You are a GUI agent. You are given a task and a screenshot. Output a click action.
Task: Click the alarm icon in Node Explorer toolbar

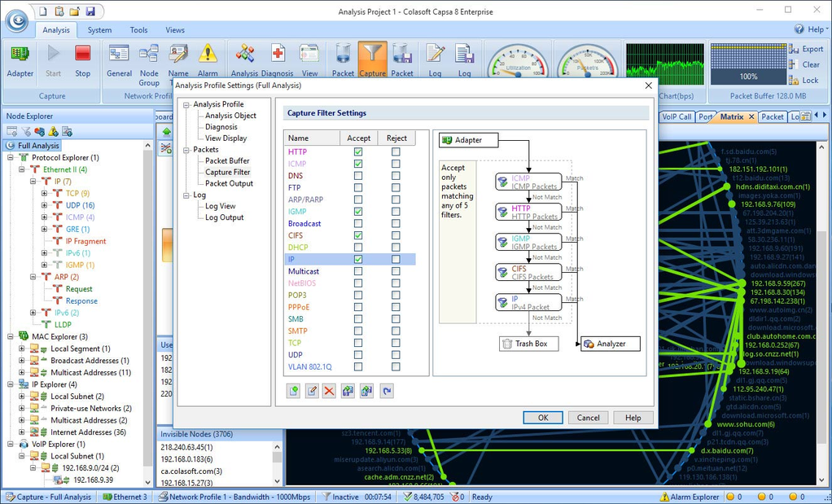(54, 131)
